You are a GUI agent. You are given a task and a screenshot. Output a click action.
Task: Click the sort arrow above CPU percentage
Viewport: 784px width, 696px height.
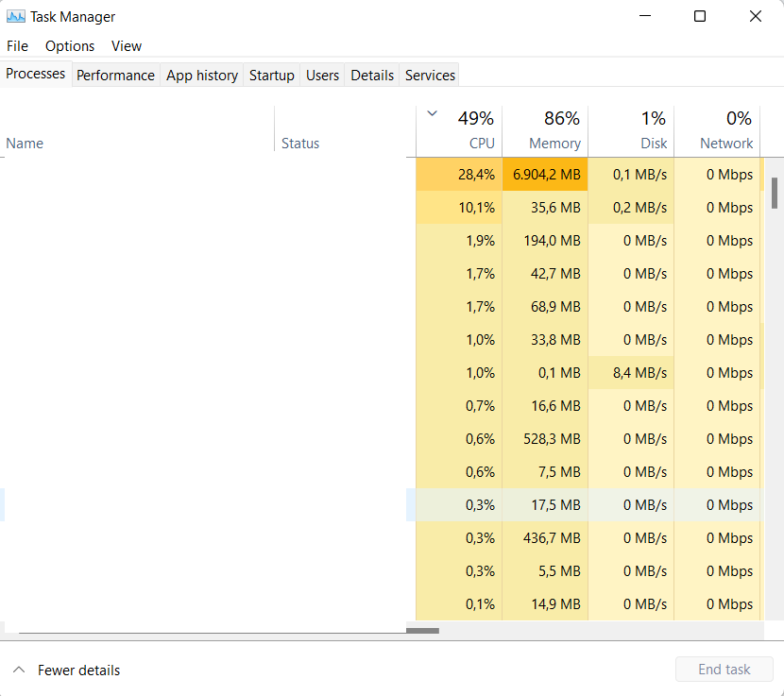[432, 114]
